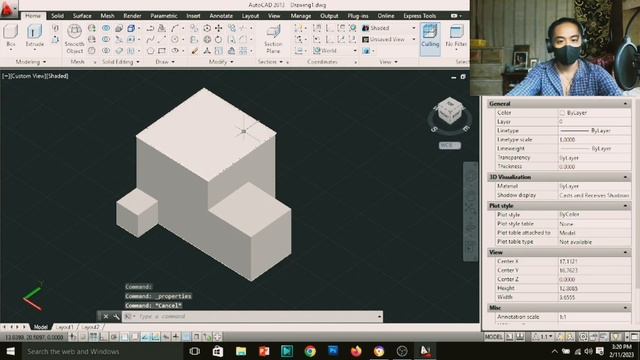Image resolution: width=640 pixels, height=360 pixels.
Task: Click the Lineweight ByLayer value
Action: coord(594,149)
